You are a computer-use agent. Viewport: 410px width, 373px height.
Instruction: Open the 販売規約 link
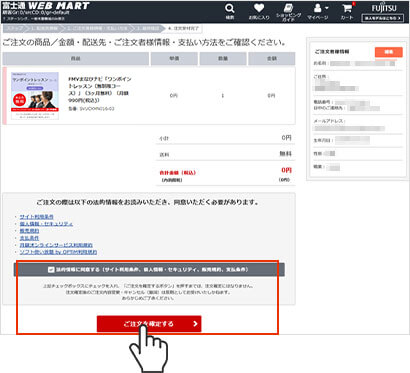click(x=29, y=231)
